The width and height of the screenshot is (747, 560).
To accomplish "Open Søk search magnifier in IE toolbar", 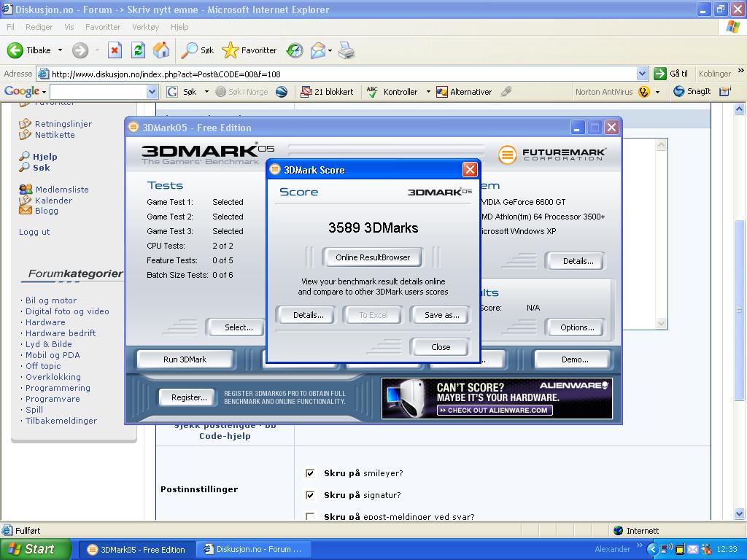I will pos(190,50).
